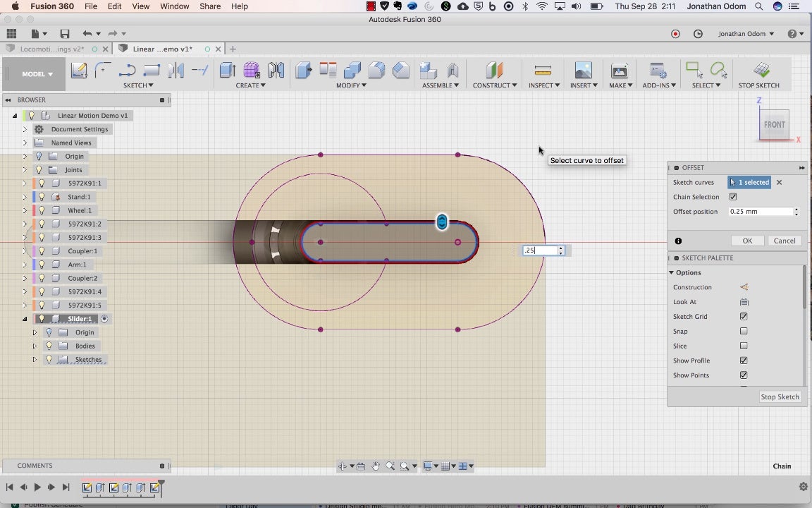812x508 pixels.
Task: Expand the Document Settings tree node
Action: (x=25, y=129)
